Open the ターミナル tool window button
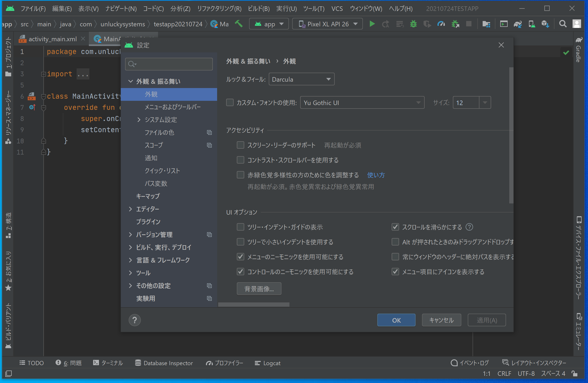 click(x=108, y=363)
